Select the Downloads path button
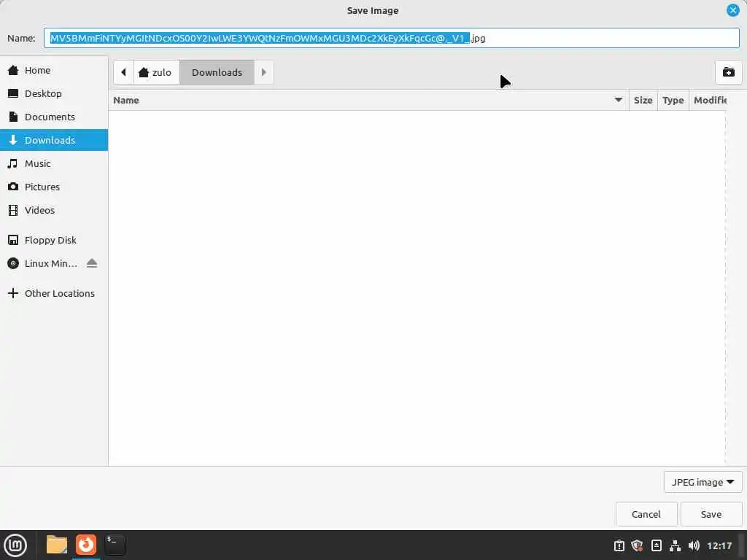This screenshot has width=747, height=560. 217,72
